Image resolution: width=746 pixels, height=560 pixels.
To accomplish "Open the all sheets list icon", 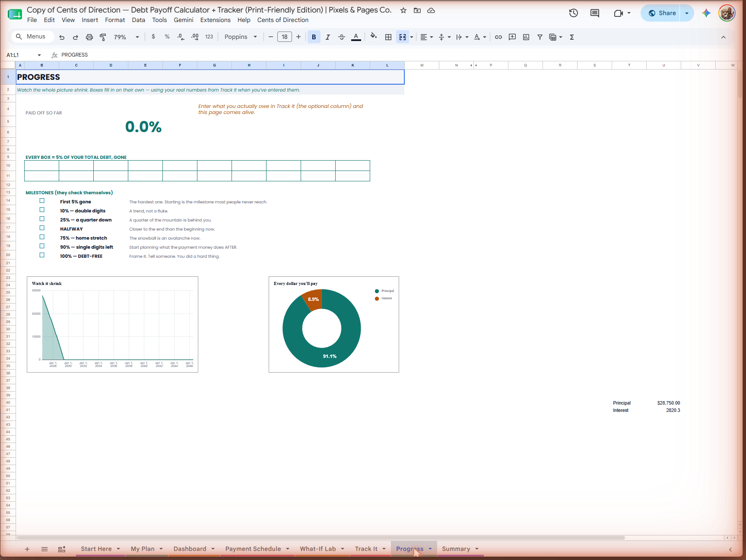I will coord(44,549).
